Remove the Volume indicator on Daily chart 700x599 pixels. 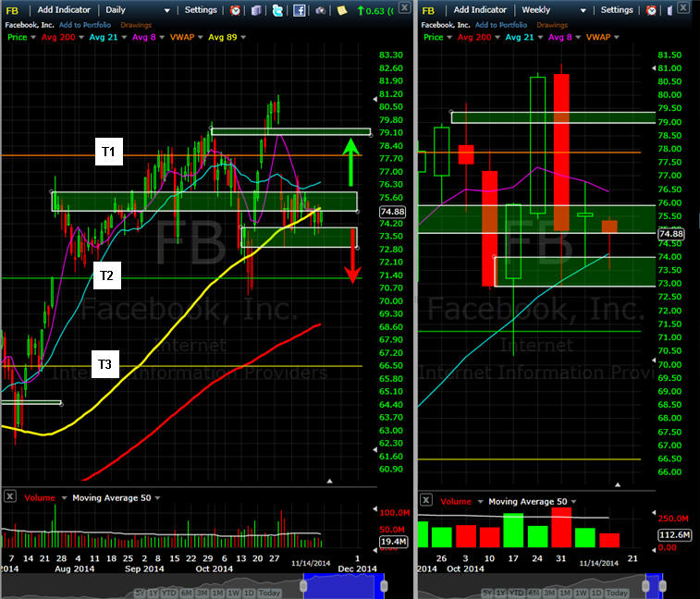(x=10, y=496)
